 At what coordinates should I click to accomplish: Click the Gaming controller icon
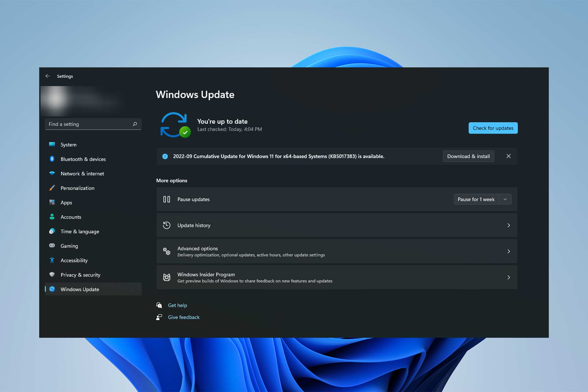pos(52,246)
